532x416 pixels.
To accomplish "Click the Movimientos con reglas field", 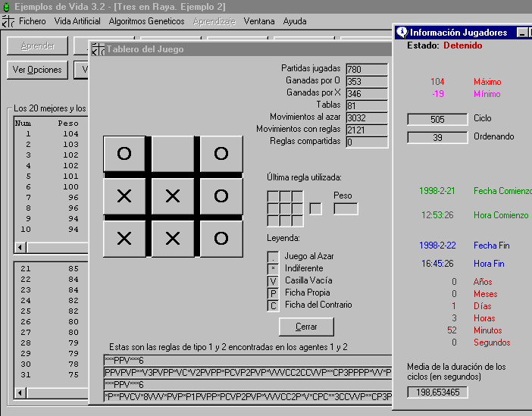I will coord(367,130).
